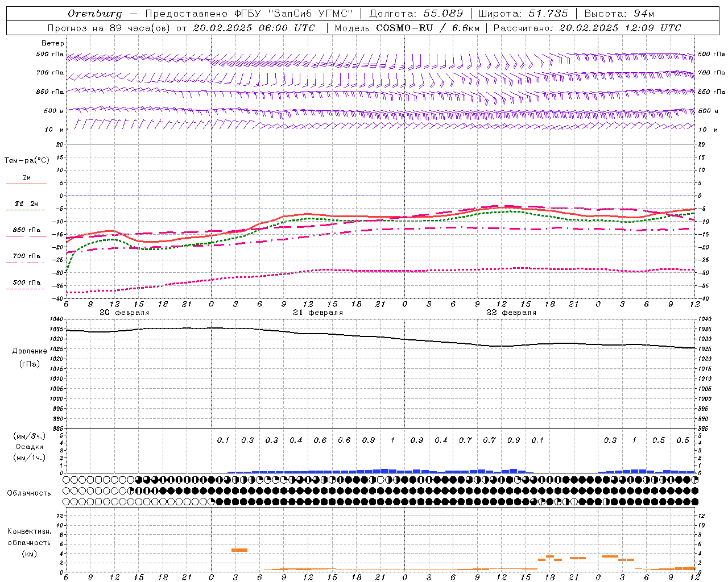
Task: Select the 'Долгота: 55.089' header field
Action: pyautogui.click(x=416, y=14)
